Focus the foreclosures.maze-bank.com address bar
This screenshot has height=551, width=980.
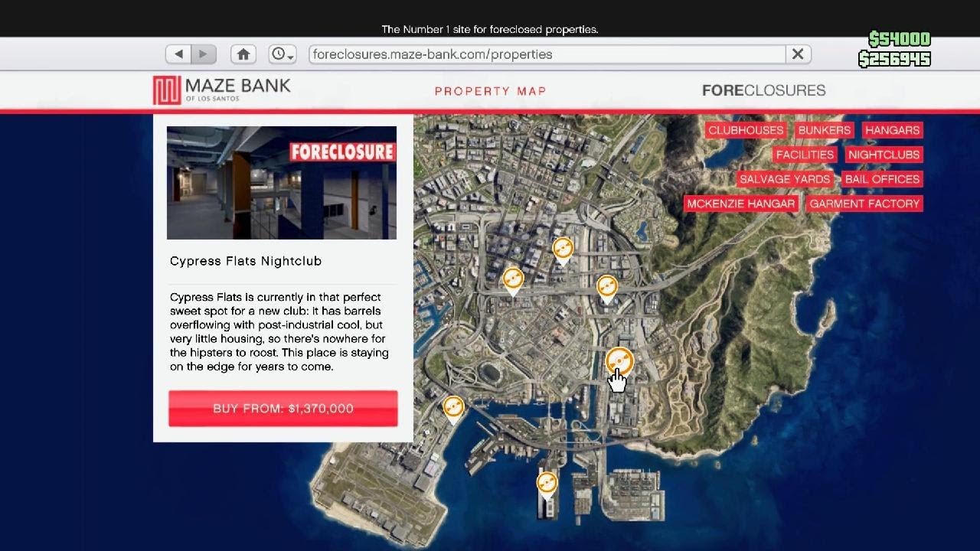547,54
